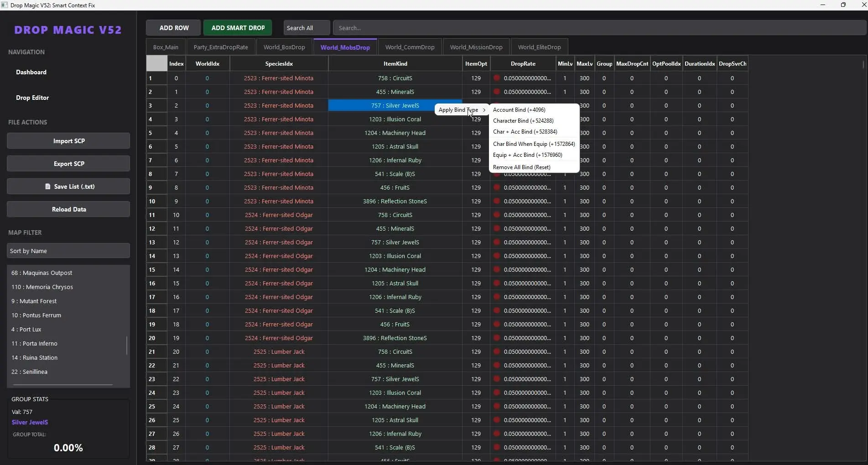Click the SpeciesIdx column header
This screenshot has width=868, height=465.
coord(279,64)
